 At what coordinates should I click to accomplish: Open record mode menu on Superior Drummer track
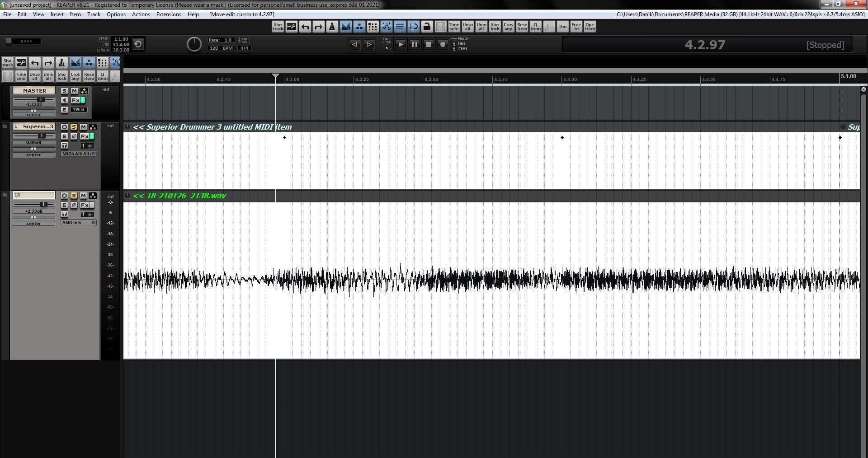87,146
